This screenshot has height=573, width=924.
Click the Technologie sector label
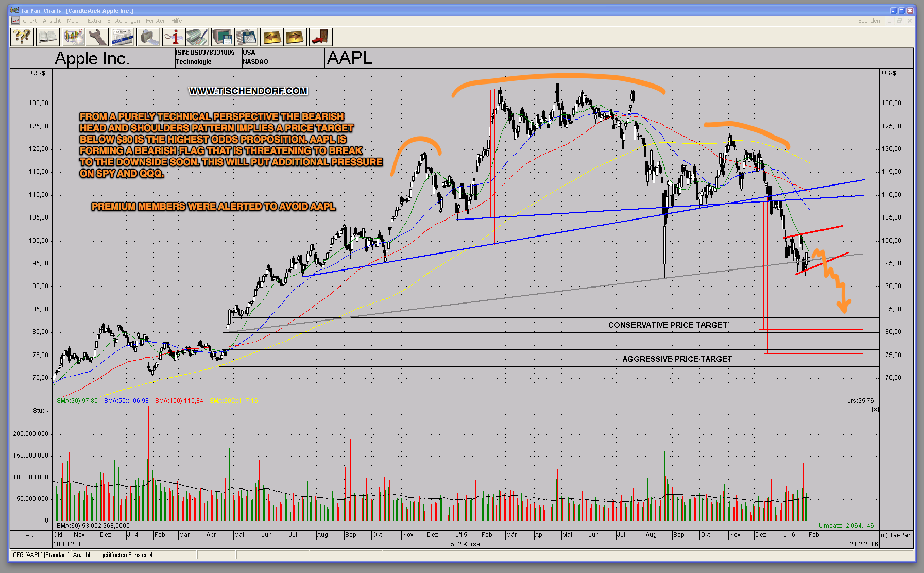(x=194, y=62)
